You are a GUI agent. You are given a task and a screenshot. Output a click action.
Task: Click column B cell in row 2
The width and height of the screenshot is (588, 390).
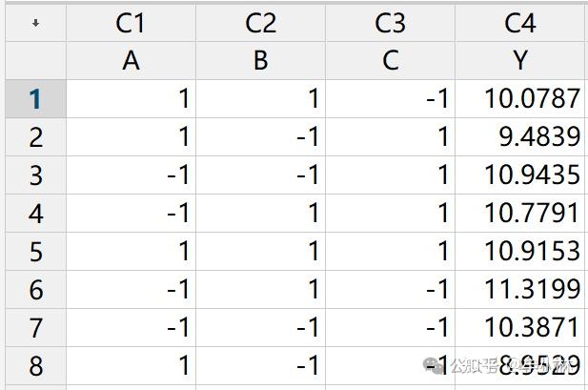click(260, 137)
